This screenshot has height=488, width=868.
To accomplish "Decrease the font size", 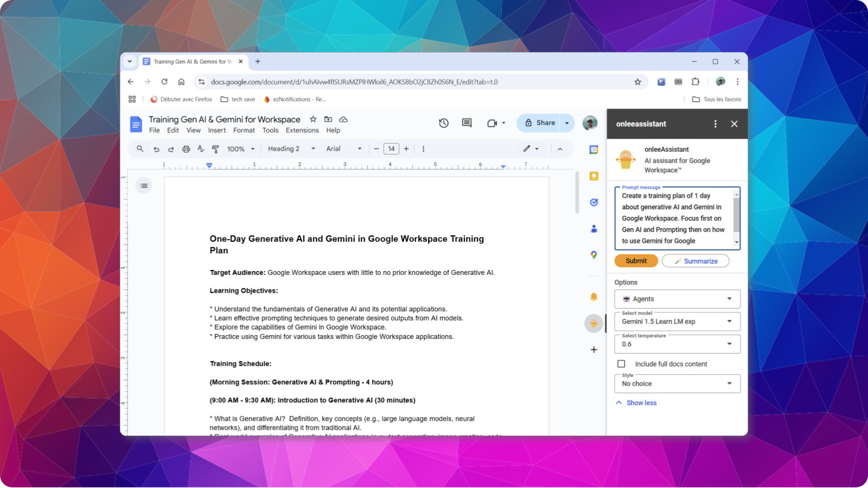I will click(376, 149).
